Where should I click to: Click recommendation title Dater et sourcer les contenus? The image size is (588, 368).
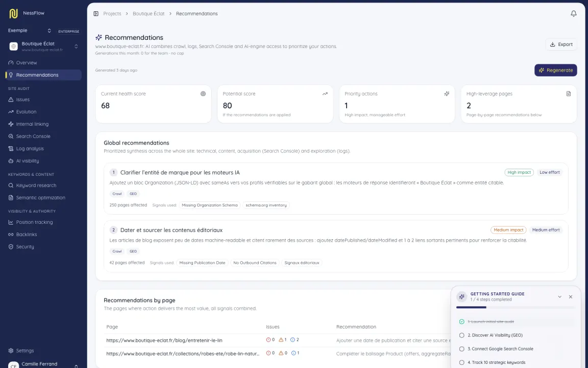171,230
